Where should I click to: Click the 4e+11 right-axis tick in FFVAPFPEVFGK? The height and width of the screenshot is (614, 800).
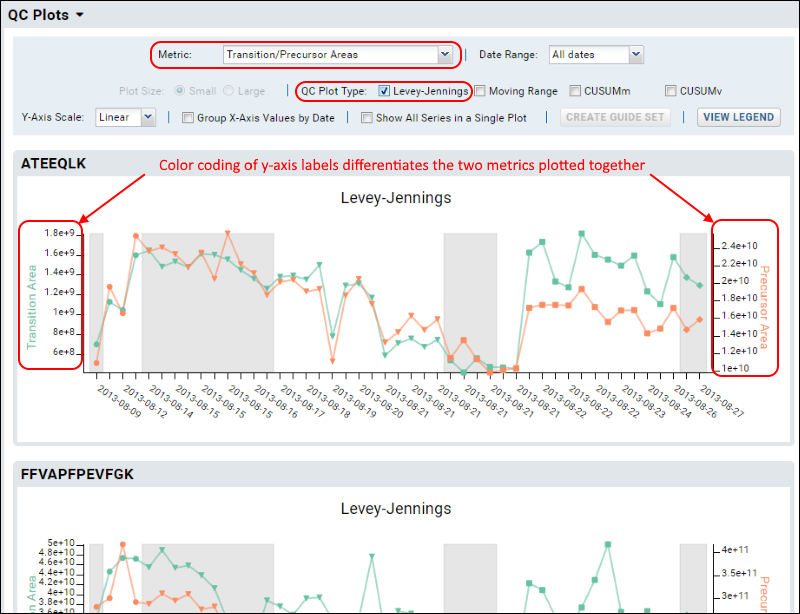[735, 550]
